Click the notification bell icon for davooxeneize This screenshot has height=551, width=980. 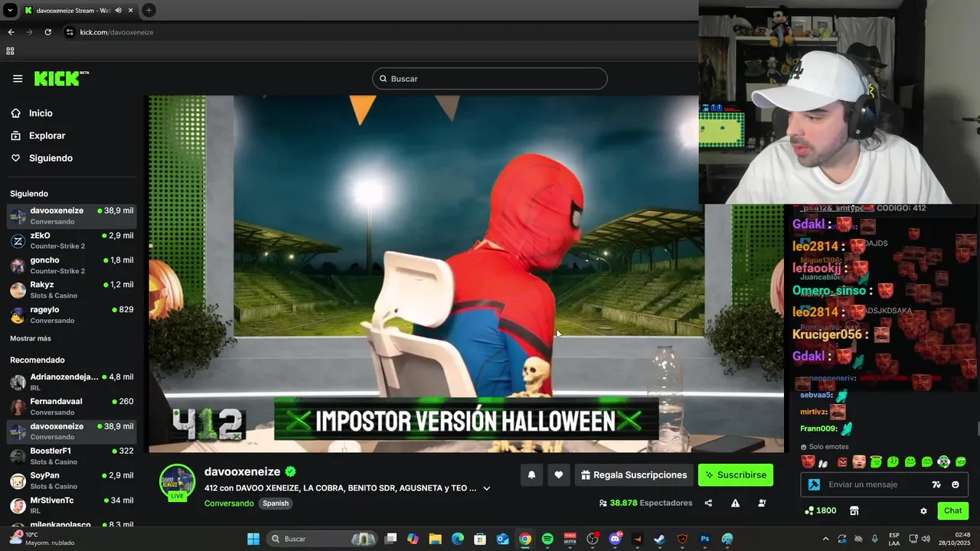531,475
